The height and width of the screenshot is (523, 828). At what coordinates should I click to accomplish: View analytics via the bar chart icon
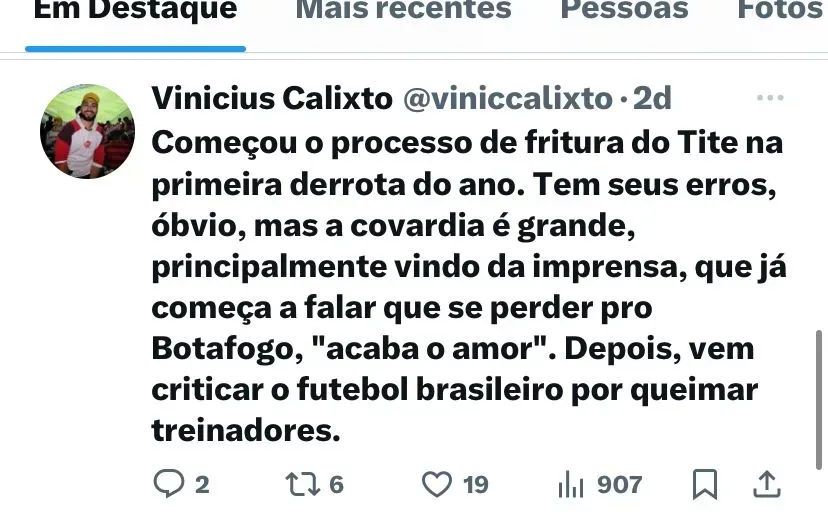(571, 484)
